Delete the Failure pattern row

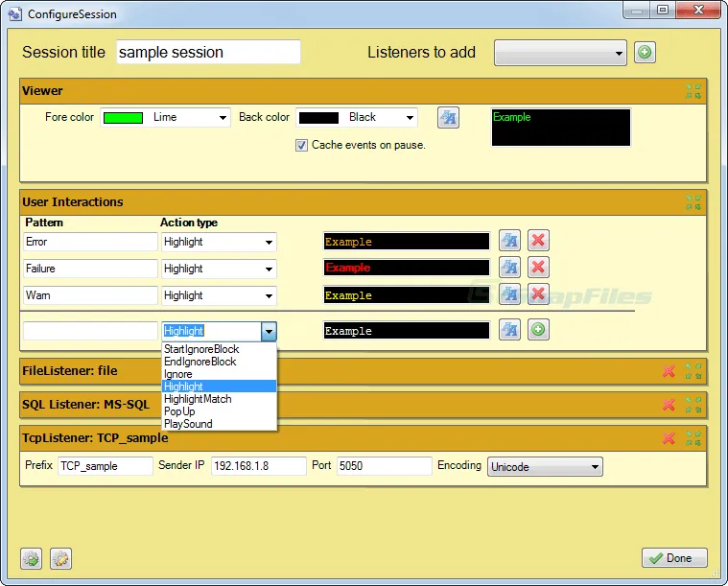click(x=538, y=268)
